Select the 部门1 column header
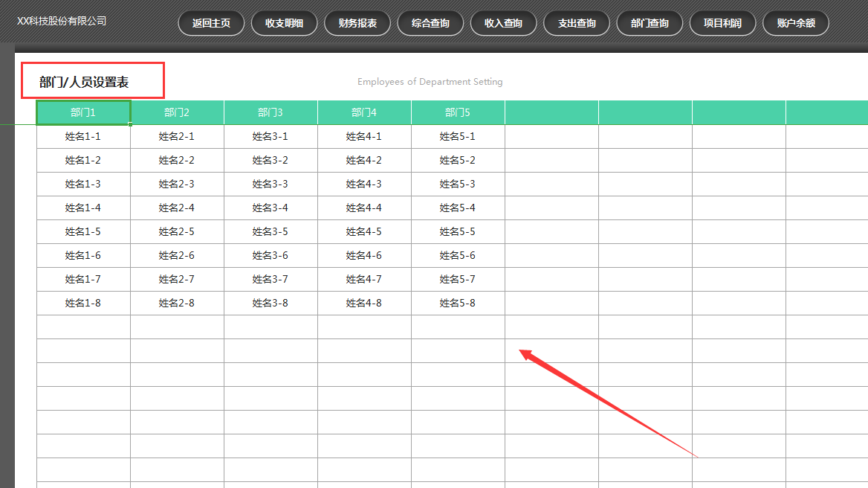The image size is (868, 488). pyautogui.click(x=83, y=112)
